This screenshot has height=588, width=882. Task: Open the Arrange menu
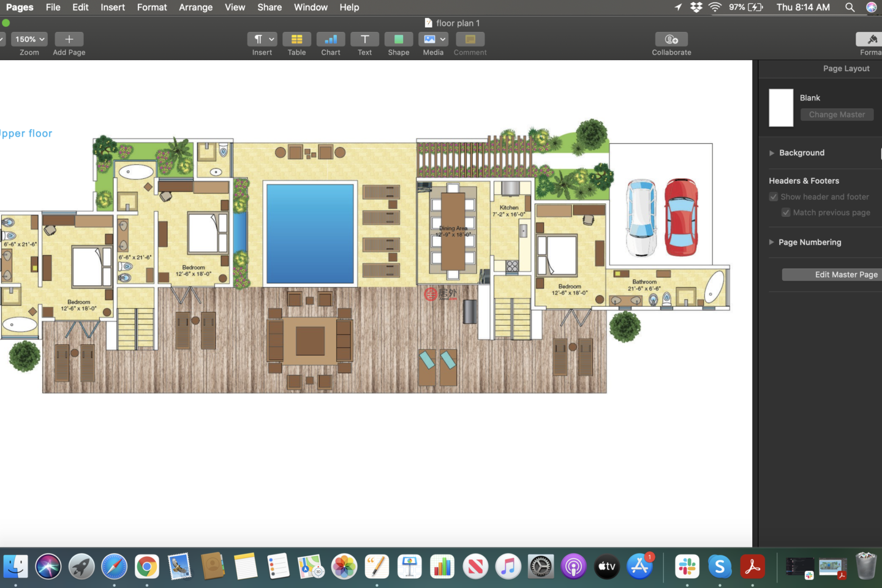pyautogui.click(x=196, y=7)
